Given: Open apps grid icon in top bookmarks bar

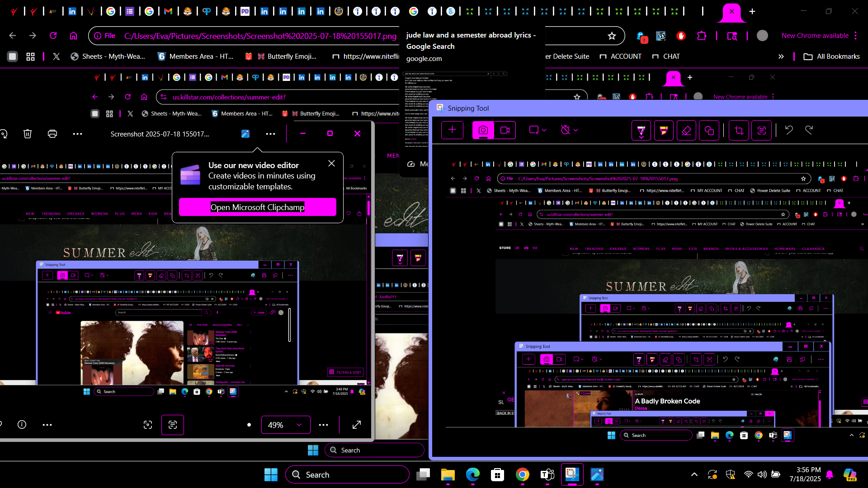Looking at the screenshot, I should click(30, 56).
